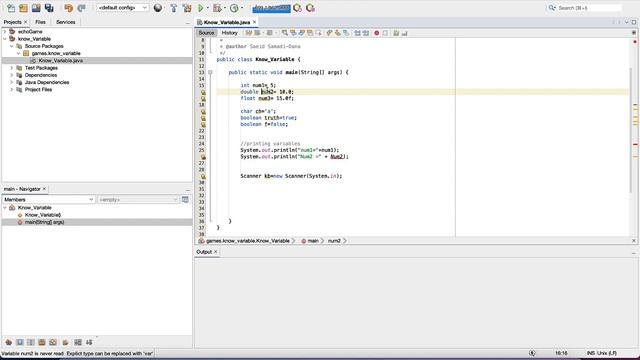Toggle Show Static Members filter in Navigator
Image resolution: width=640 pixels, height=360 pixels.
pos(31,342)
